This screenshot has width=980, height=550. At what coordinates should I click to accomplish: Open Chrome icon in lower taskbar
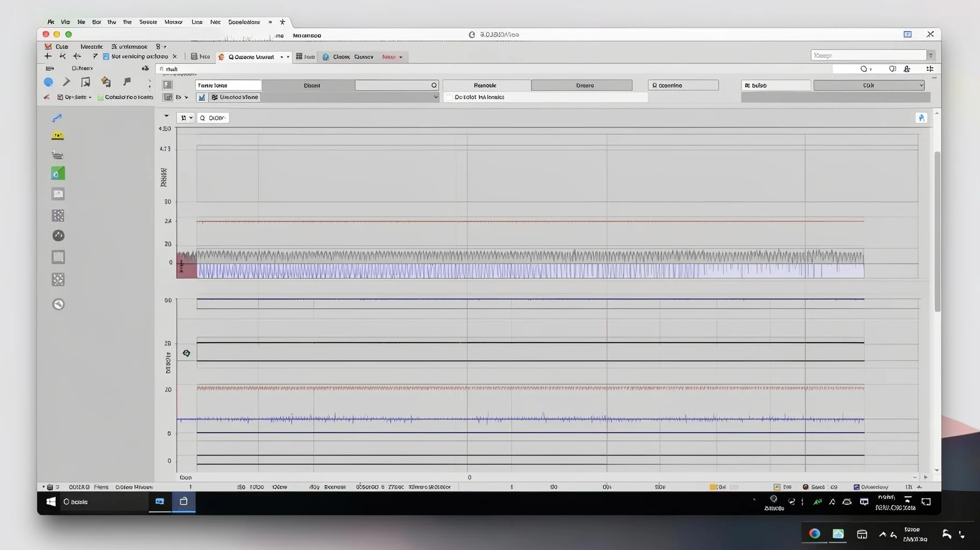[x=815, y=533]
